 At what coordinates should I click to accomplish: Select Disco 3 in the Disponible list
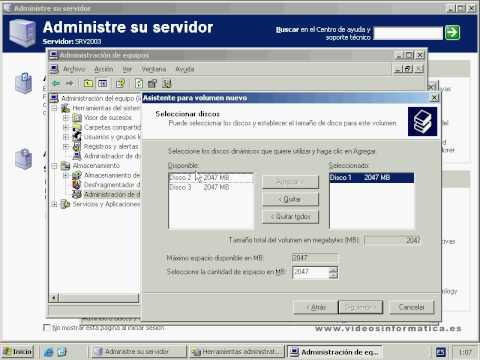coord(211,187)
